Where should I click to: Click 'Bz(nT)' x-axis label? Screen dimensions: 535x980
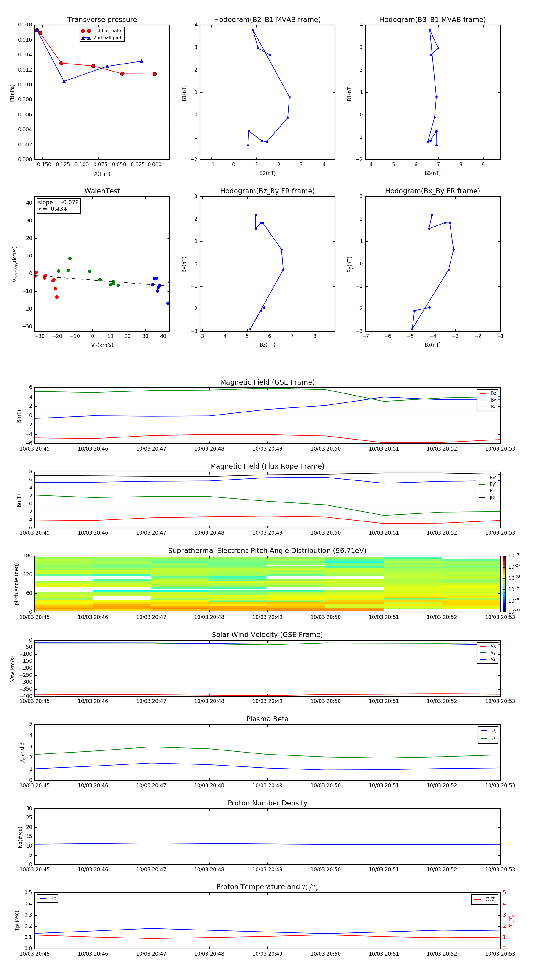pyautogui.click(x=267, y=345)
